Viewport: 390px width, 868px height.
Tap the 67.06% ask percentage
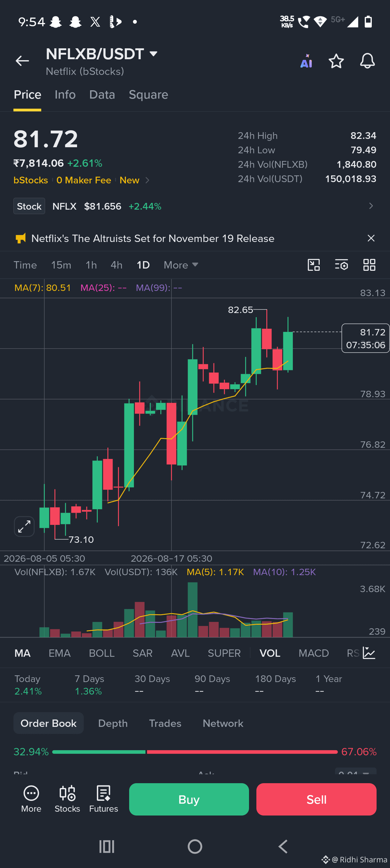359,752
